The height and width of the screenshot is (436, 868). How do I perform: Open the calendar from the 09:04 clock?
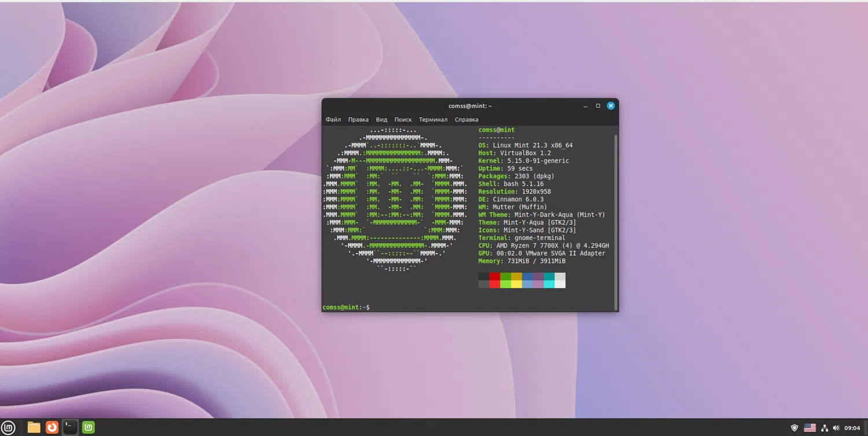click(x=852, y=428)
